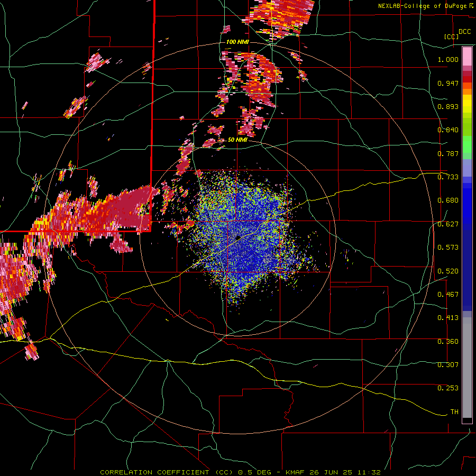Click the 100 NMI range ring label
Image resolution: width=476 pixels, height=476 pixels.
(x=237, y=42)
